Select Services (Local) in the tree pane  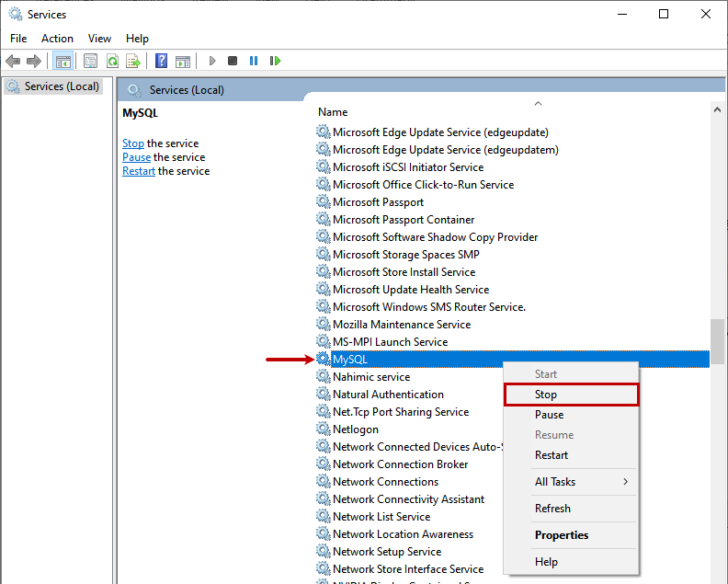53,86
